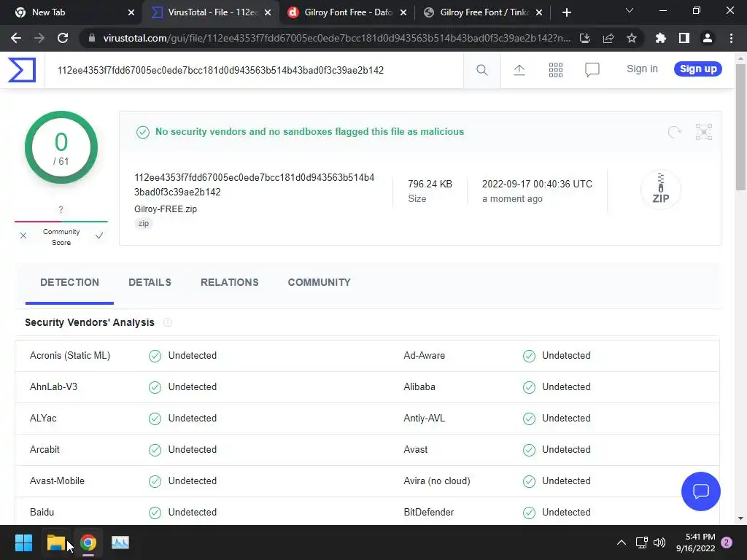The width and height of the screenshot is (747, 560).
Task: Bookmark this page with star icon
Action: click(632, 38)
